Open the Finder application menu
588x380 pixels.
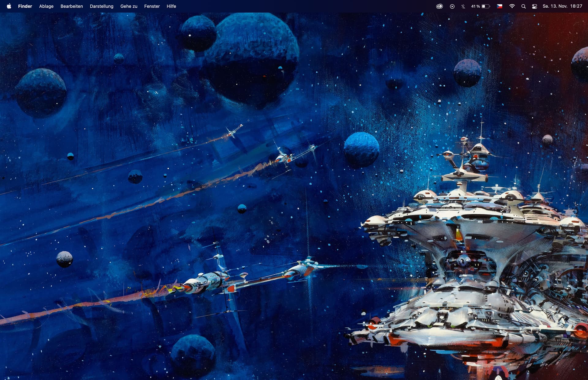[25, 6]
